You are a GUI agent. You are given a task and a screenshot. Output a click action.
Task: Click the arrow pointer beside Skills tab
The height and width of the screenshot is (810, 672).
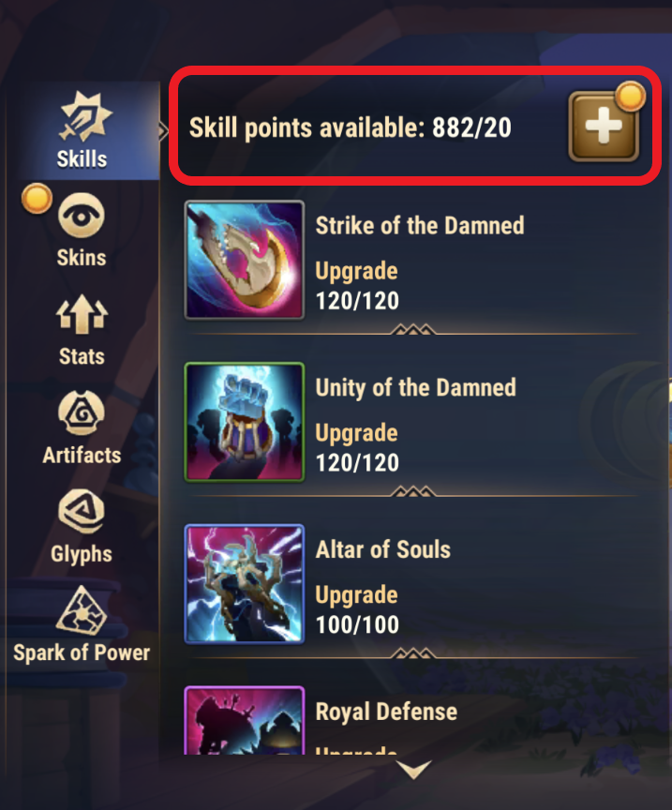point(163,131)
